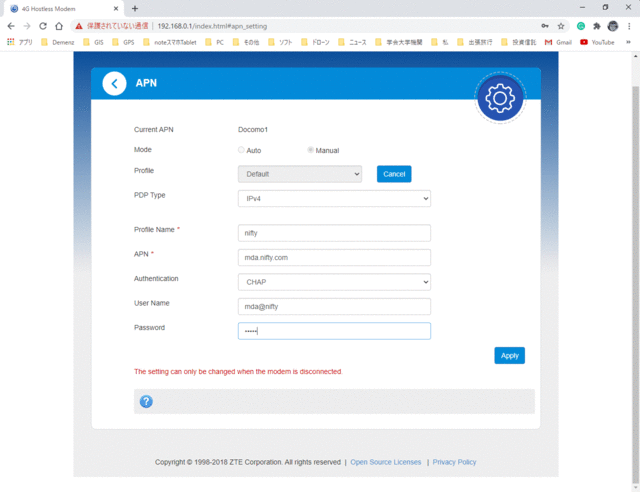The image size is (640, 492).
Task: Open the 学会大学機関 bookmark folder
Action: (399, 42)
